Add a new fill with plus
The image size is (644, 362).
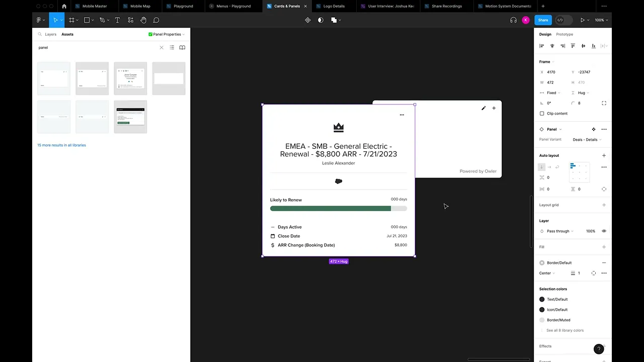pos(604,247)
